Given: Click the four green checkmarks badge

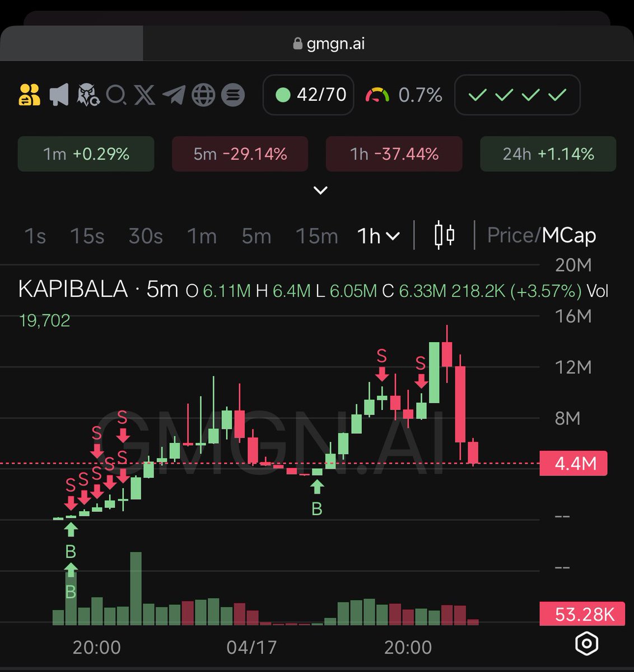Looking at the screenshot, I should pyautogui.click(x=517, y=95).
